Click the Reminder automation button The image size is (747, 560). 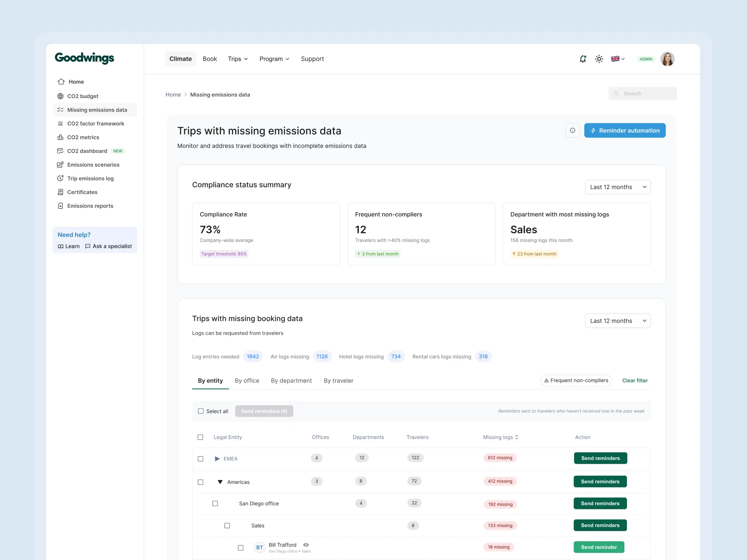click(624, 131)
